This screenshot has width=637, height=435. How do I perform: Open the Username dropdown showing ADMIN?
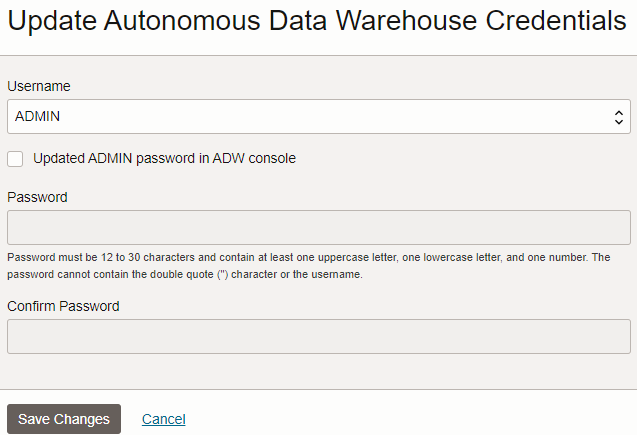[318, 117]
